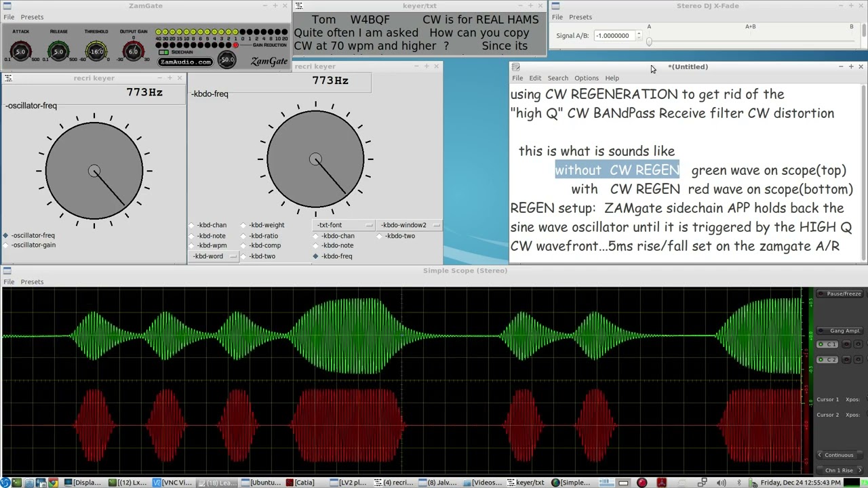Open the -kbdo-window2 dropdown
868x488 pixels.
point(410,225)
